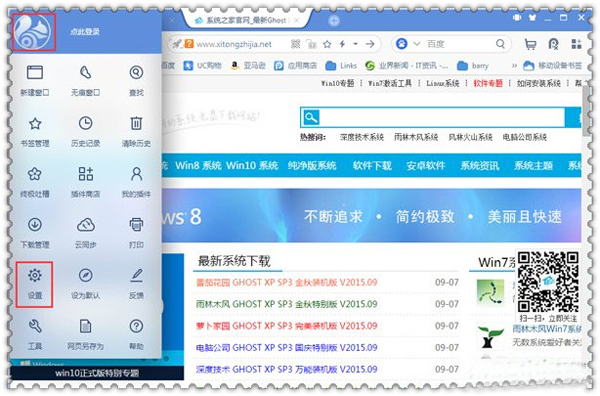
Task: Click the lightning speed-mode icon
Action: (342, 44)
